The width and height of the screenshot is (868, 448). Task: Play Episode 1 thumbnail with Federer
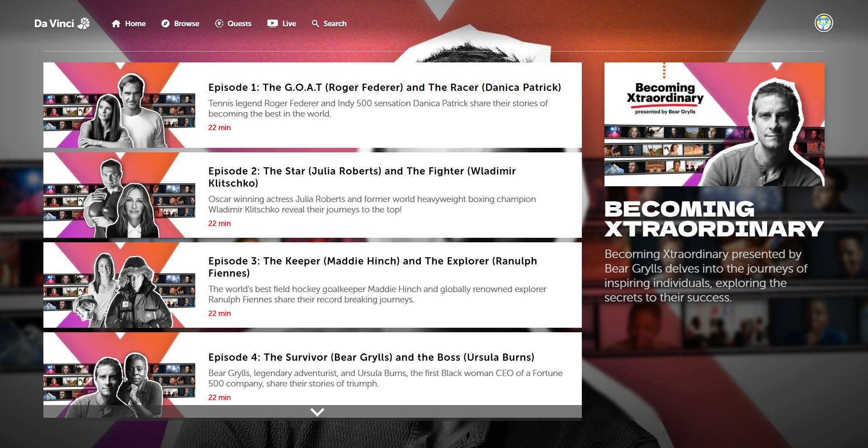click(x=119, y=105)
